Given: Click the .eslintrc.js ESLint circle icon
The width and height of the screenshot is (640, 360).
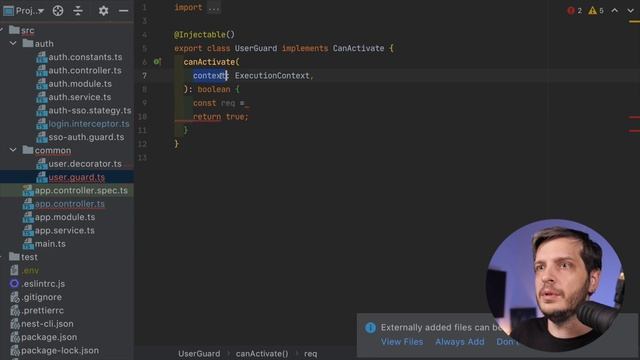Looking at the screenshot, I should [x=14, y=283].
